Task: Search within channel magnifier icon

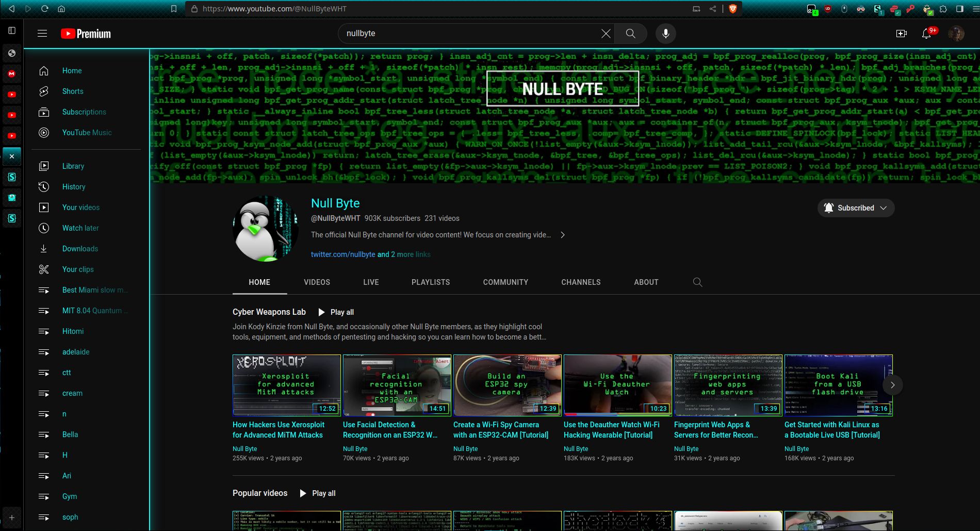Action: click(697, 282)
